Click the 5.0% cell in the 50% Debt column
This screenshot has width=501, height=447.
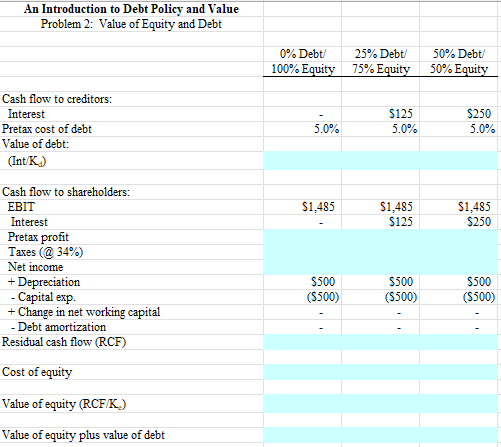coord(482,129)
